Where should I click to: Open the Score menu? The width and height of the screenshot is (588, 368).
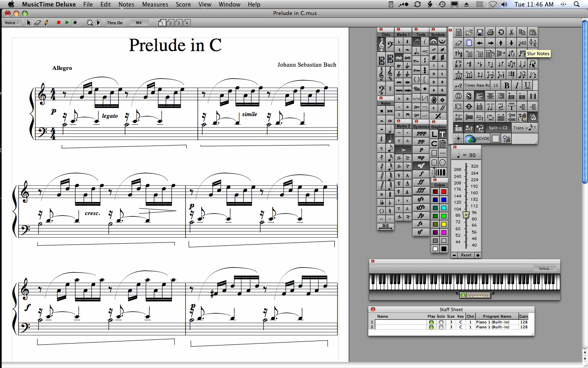click(x=183, y=4)
